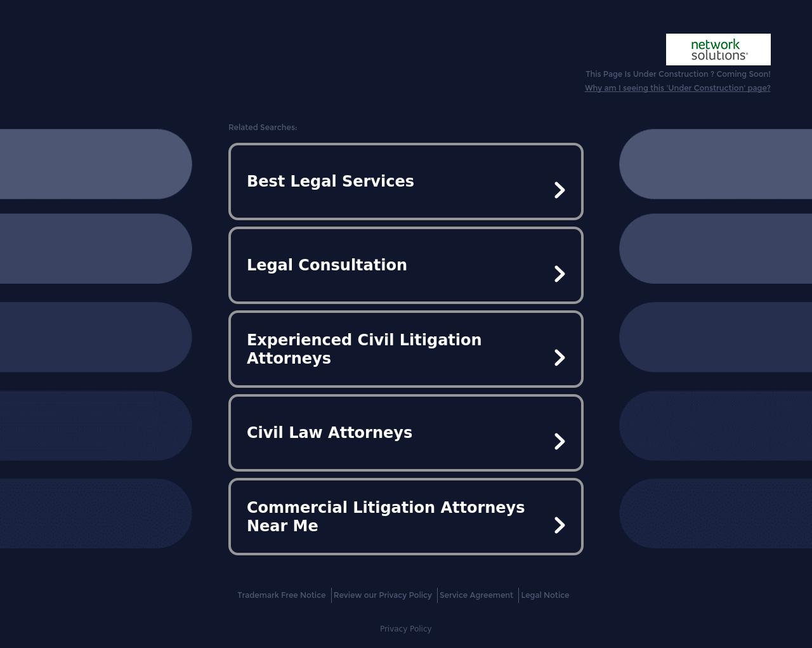Open the Best Legal Services search link
812x648 pixels.
point(330,182)
